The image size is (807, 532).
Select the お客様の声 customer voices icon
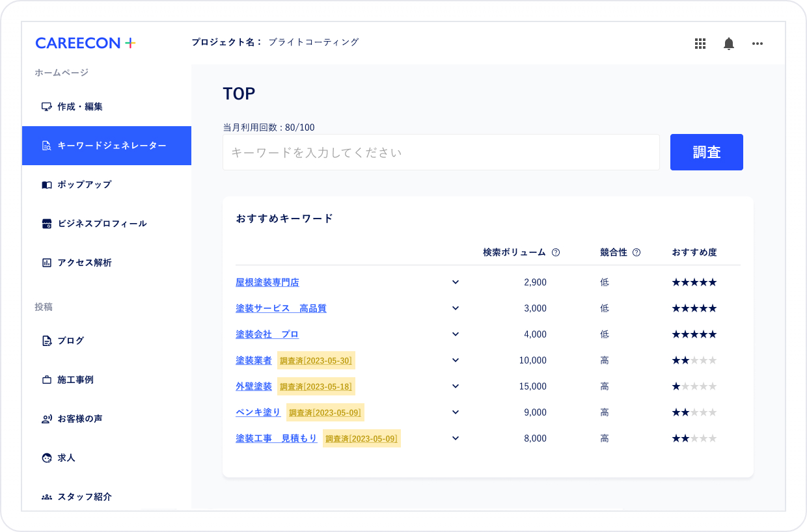tap(46, 418)
